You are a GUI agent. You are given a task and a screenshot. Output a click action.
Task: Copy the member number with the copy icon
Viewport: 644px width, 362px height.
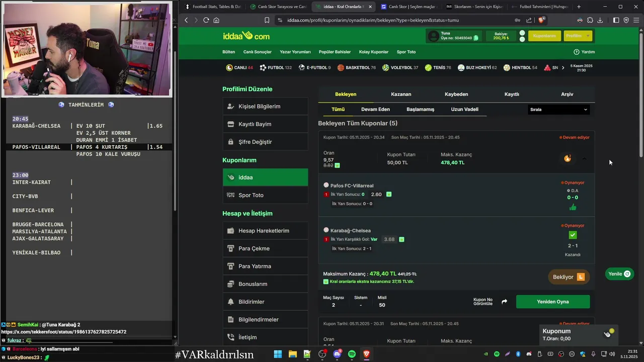476,38
